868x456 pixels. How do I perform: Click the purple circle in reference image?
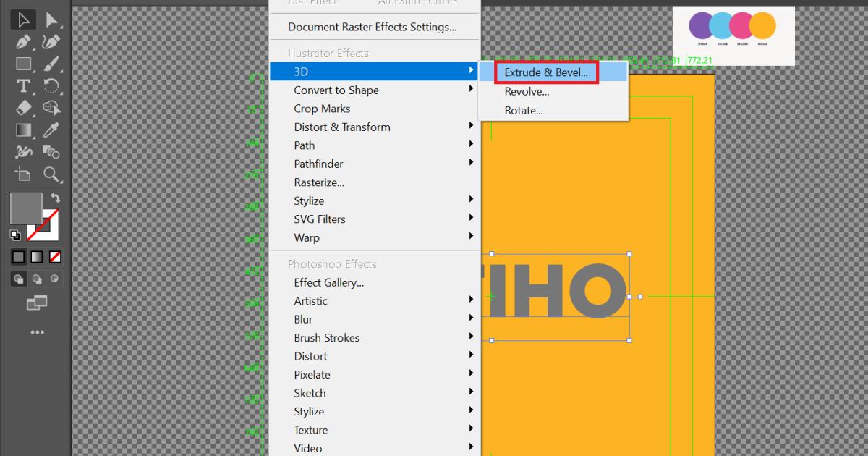point(701,26)
